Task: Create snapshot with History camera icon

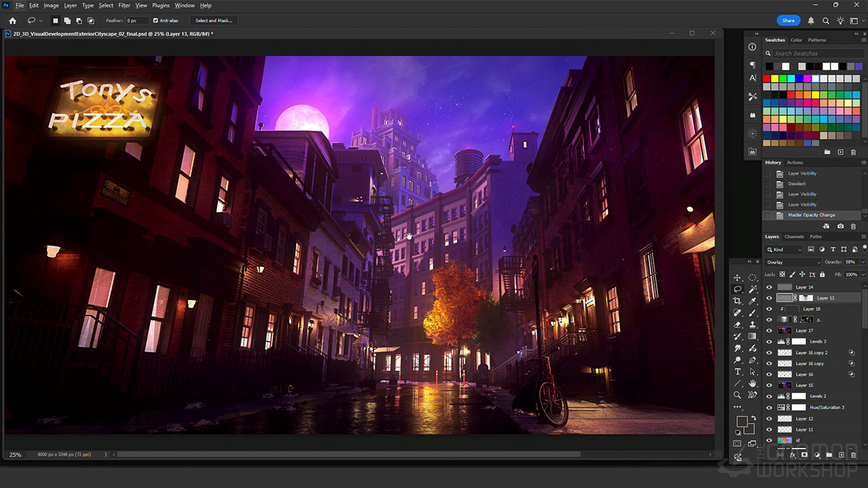Action: pyautogui.click(x=841, y=226)
